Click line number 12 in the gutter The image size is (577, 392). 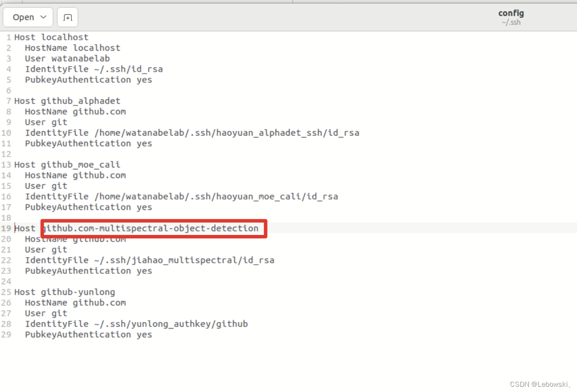[6, 154]
